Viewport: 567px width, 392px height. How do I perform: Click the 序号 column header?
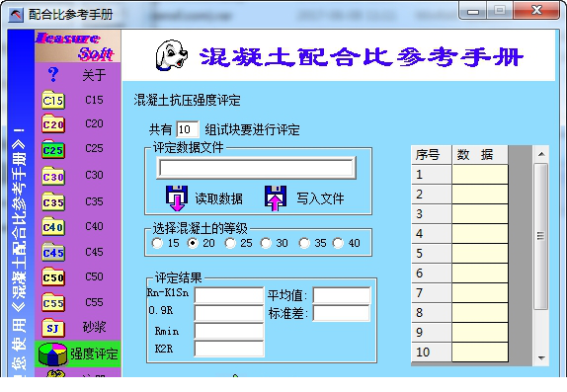click(x=432, y=155)
